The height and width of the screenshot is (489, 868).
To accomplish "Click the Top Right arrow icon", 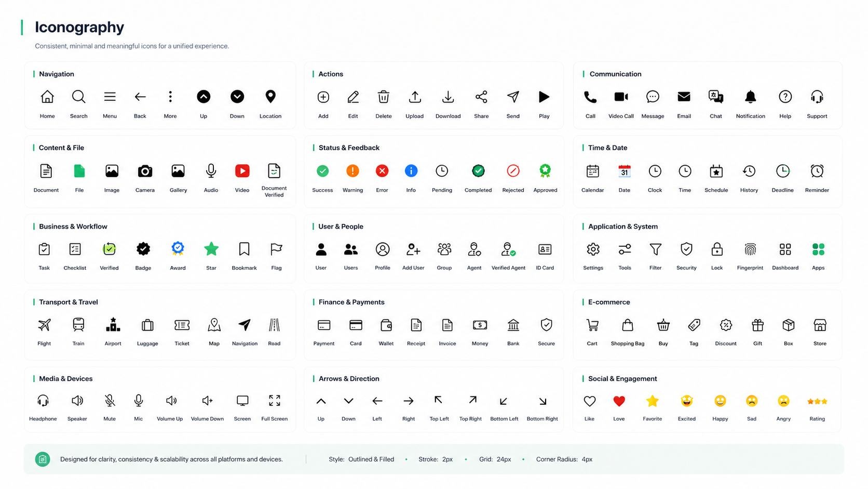I will coord(472,400).
